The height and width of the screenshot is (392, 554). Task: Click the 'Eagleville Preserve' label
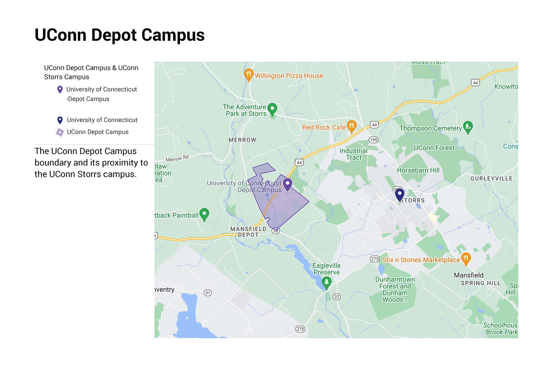(326, 269)
